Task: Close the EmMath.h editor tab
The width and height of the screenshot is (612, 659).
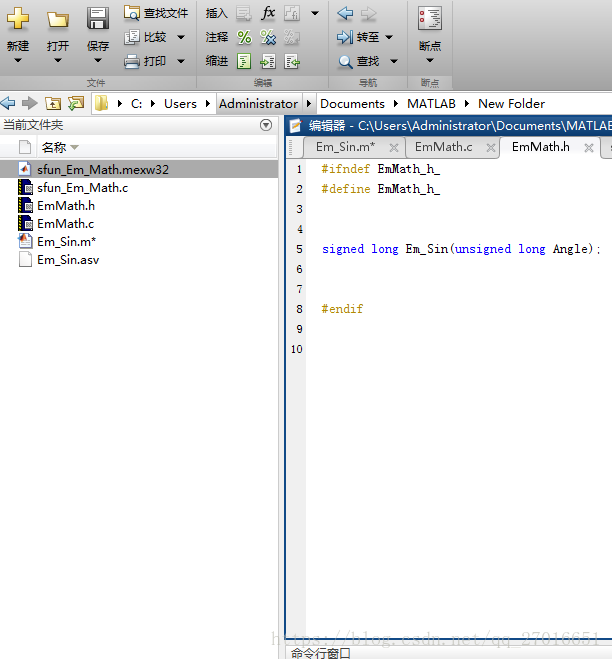Action: (x=589, y=148)
